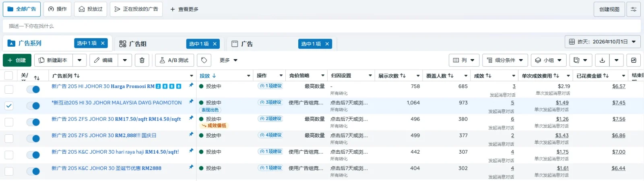The image size is (644, 181).
Task: Pin icon for RM2,888!!! 国庆日 campaign row
Action: (191, 134)
